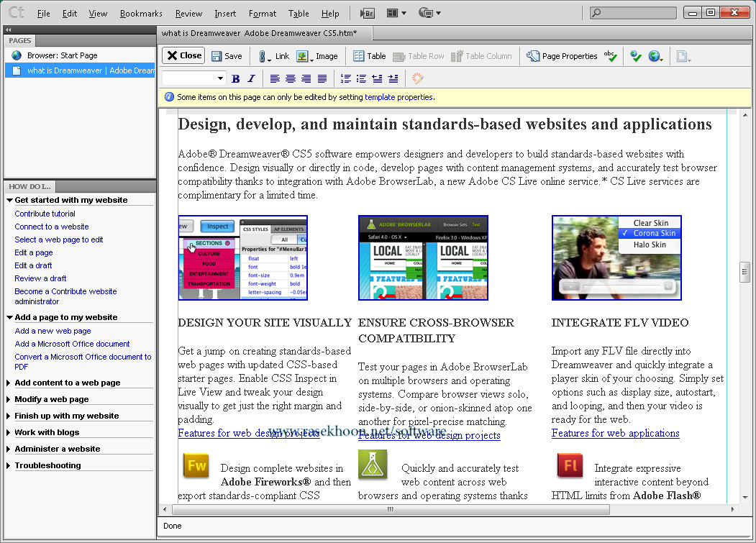Click the Save icon in the toolbar
Screen dimensions: 756x543
tap(227, 56)
